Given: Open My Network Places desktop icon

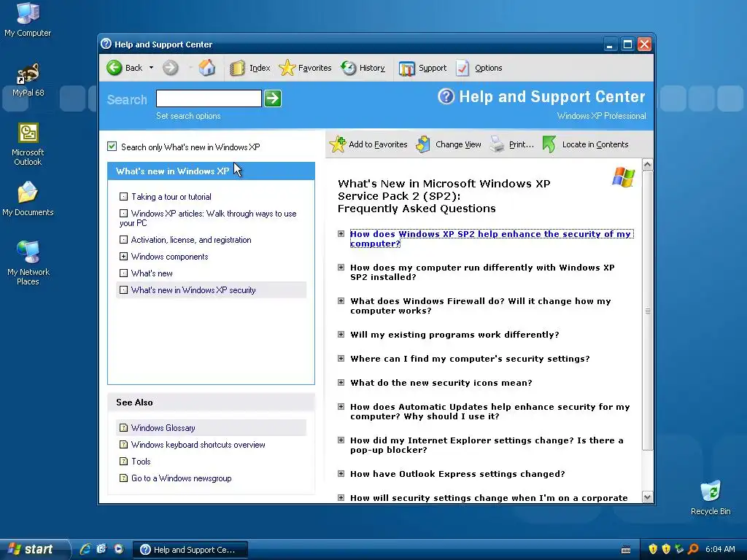Looking at the screenshot, I should pos(28,262).
